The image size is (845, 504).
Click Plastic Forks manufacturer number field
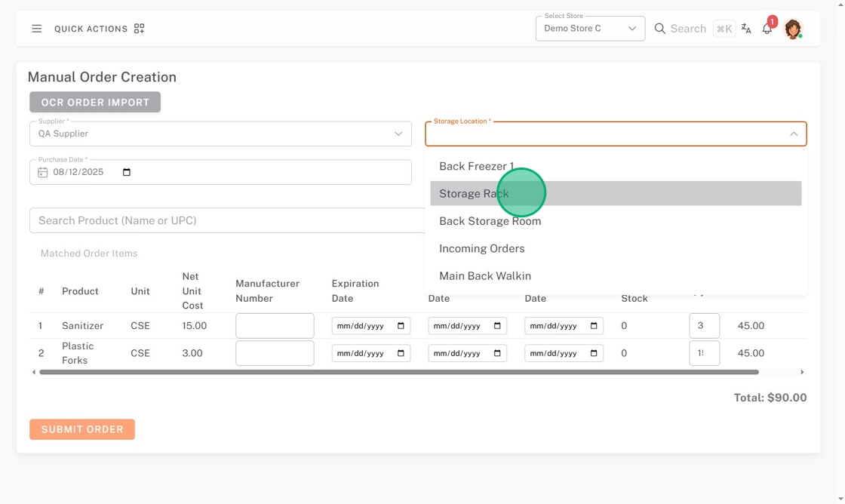275,353
